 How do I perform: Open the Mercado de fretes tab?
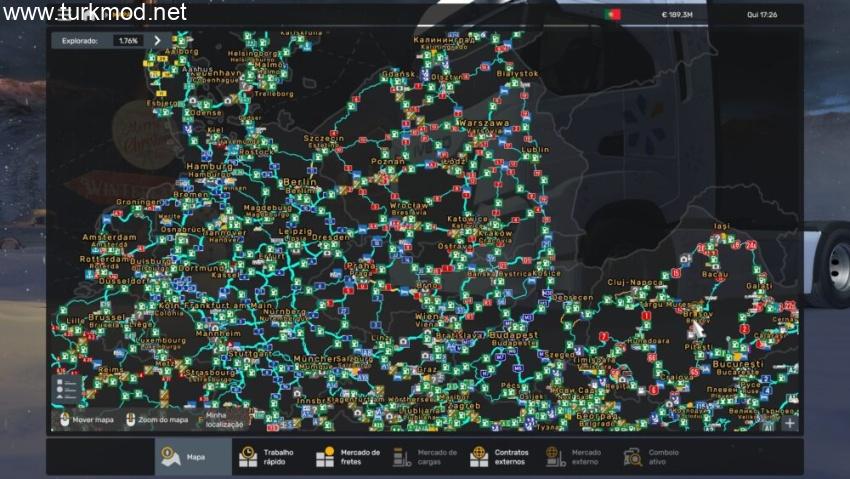pos(347,457)
